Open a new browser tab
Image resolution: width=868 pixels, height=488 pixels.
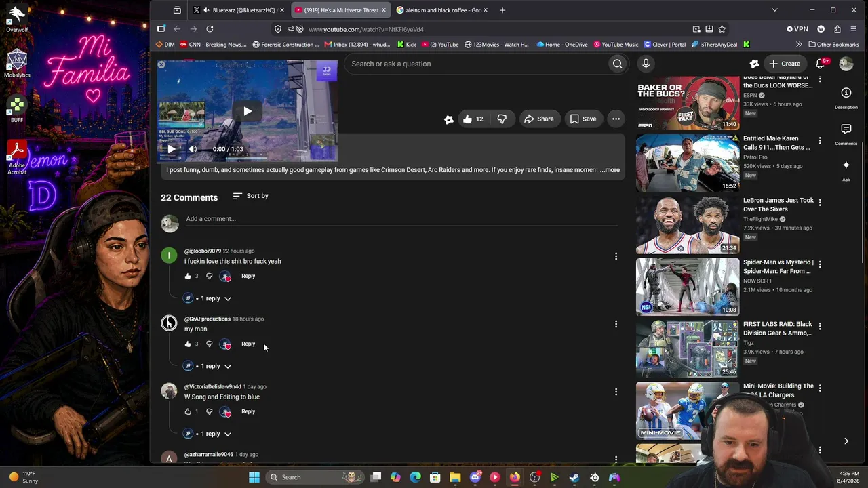click(x=502, y=10)
